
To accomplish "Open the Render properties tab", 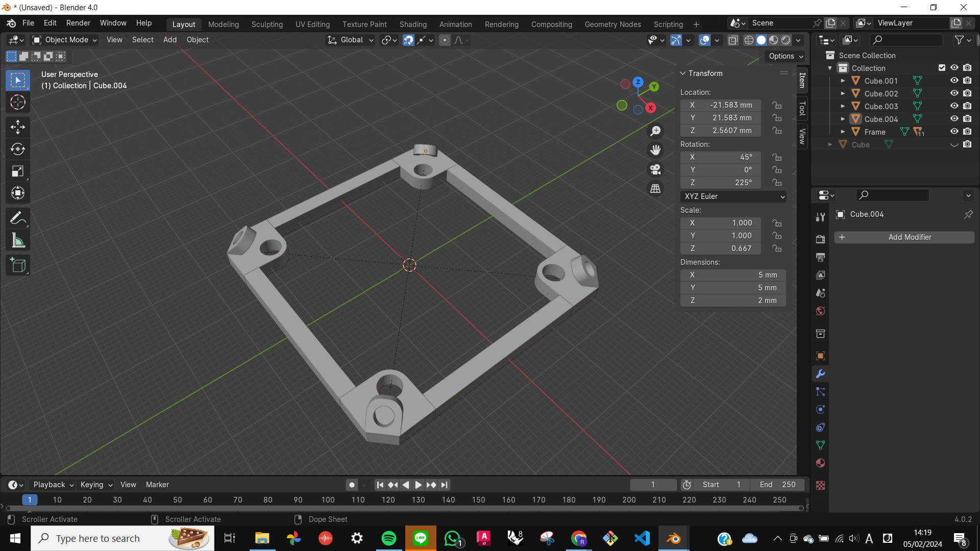I will tap(820, 239).
